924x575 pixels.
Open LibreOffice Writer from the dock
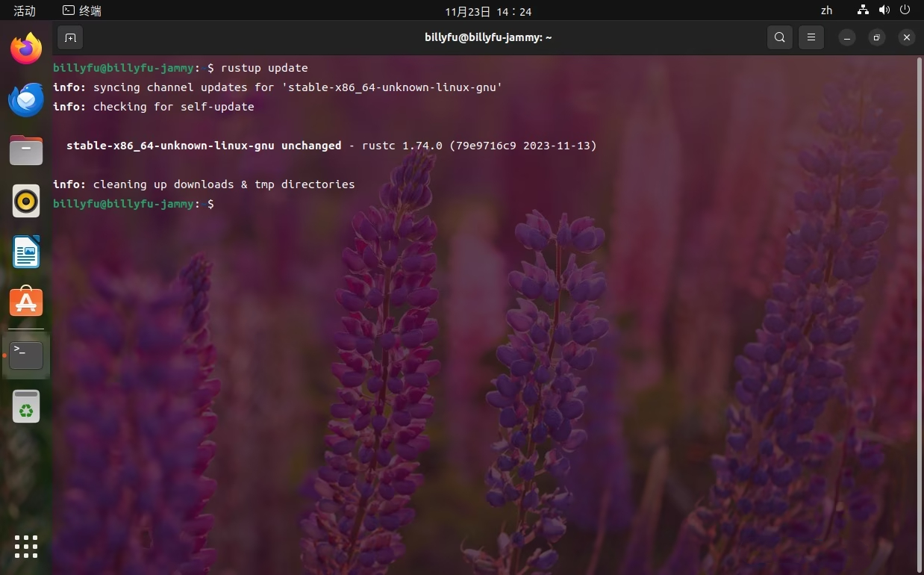pos(26,252)
